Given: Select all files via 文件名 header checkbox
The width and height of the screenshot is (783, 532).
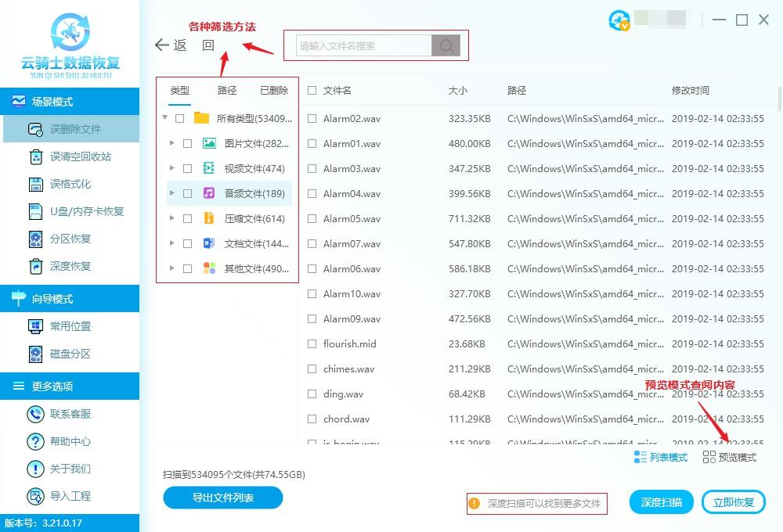Looking at the screenshot, I should [x=312, y=90].
